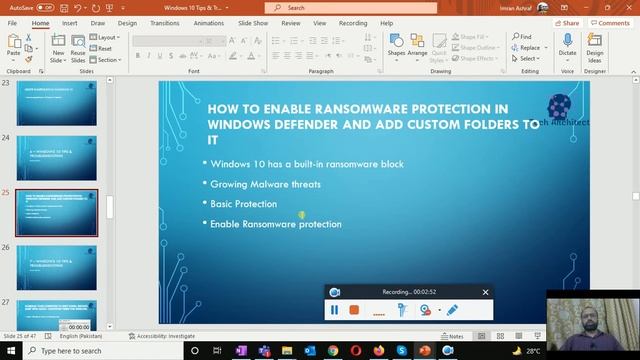Click the slide panel scrollbar thumb
Viewport: 640px width, 360px height.
click(109, 207)
